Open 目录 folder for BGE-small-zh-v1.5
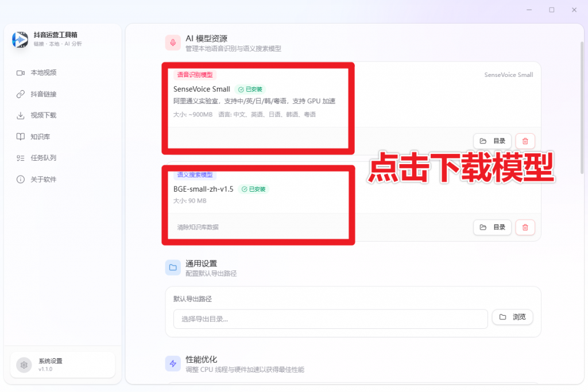Image resolution: width=588 pixels, height=392 pixels. pyautogui.click(x=492, y=227)
